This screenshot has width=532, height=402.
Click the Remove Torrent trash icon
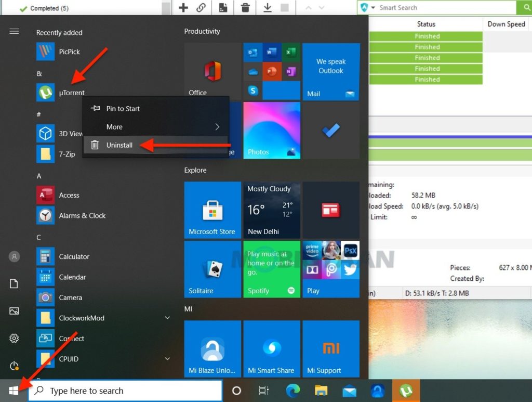[245, 7]
